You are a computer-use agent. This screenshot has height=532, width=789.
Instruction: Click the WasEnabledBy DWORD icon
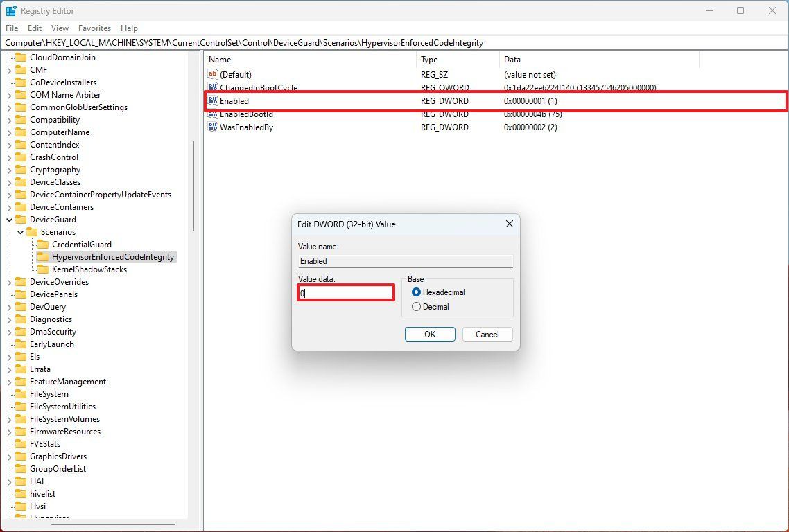pos(212,127)
